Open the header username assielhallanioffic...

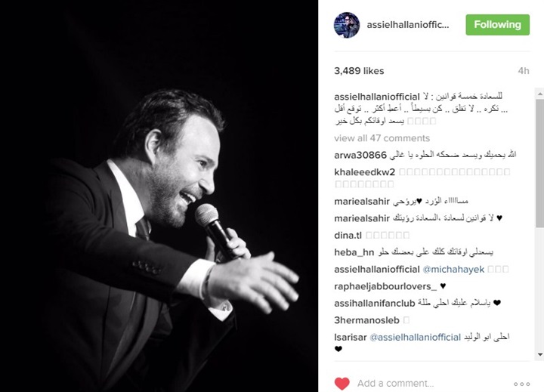click(x=408, y=25)
